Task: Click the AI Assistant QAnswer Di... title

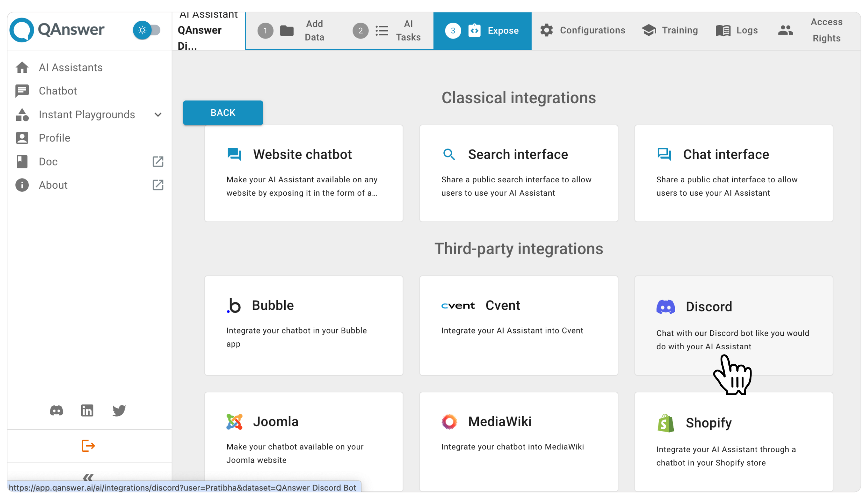Action: 208,31
